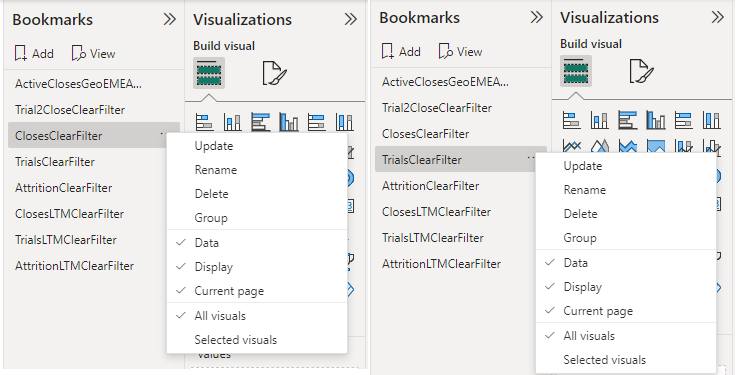This screenshot has width=738, height=375.
Task: Select line and stacked column chart, right screenshot
Action: click(x=683, y=146)
